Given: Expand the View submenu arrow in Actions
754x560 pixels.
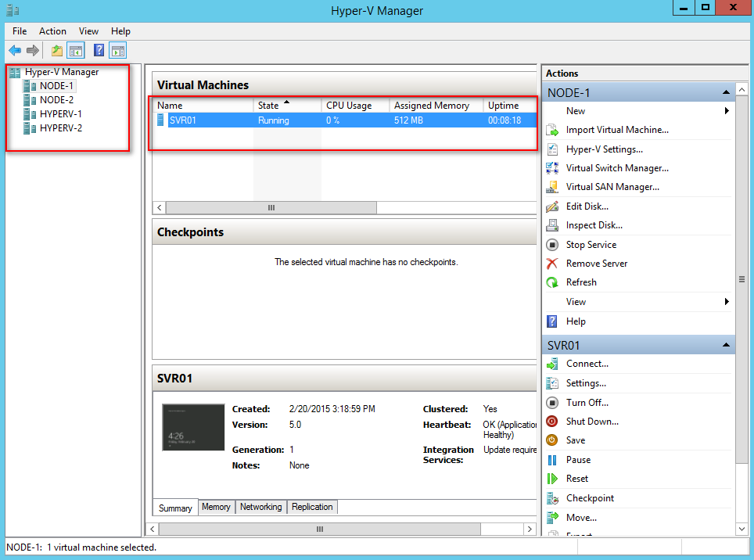Looking at the screenshot, I should 727,301.
